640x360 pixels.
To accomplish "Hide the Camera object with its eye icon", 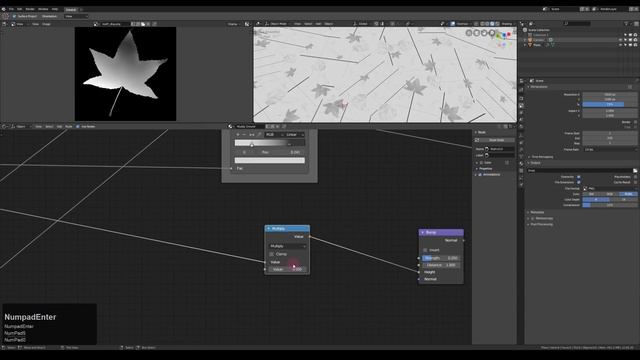I will coord(620,40).
